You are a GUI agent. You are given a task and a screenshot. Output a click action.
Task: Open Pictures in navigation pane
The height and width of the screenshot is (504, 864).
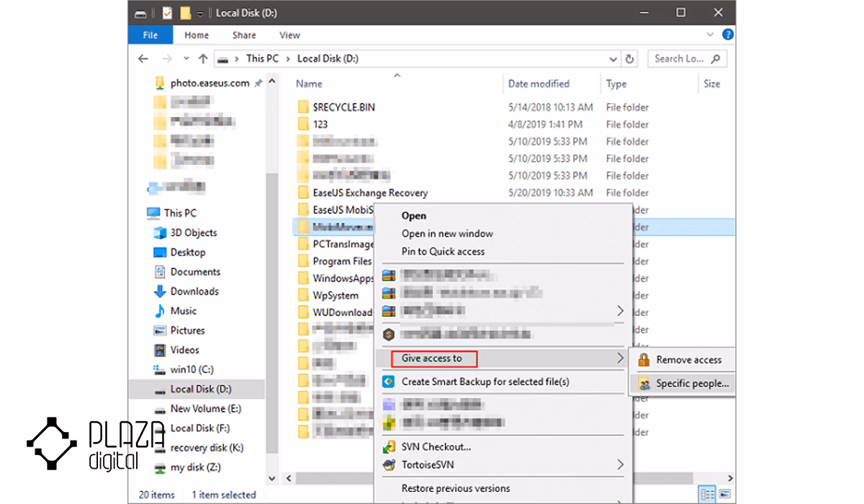(187, 330)
